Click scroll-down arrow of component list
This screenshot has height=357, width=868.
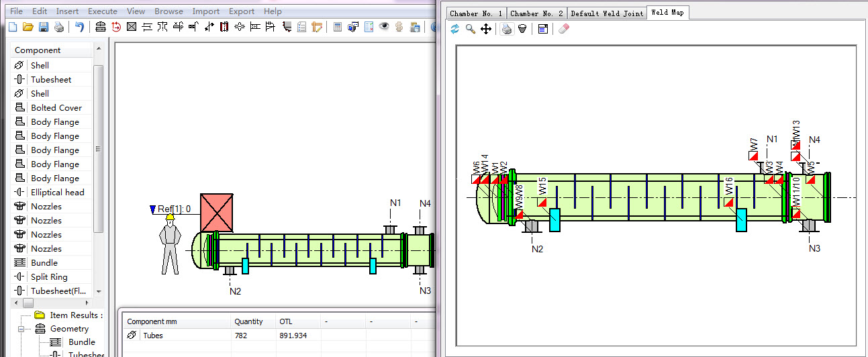pyautogui.click(x=99, y=292)
